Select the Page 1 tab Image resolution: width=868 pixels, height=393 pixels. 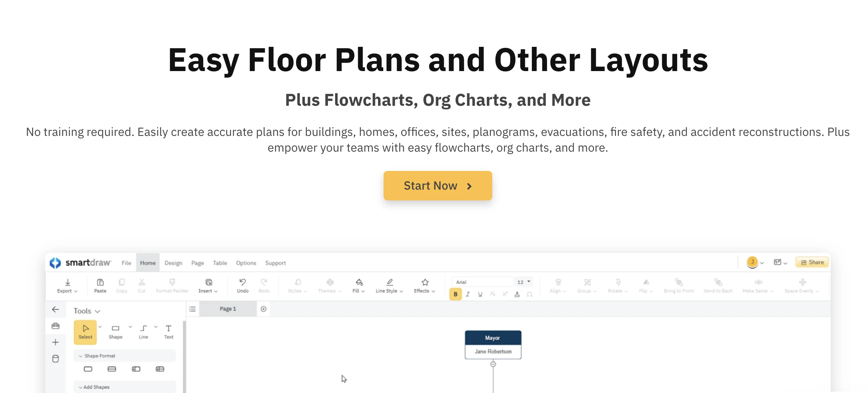[228, 309]
